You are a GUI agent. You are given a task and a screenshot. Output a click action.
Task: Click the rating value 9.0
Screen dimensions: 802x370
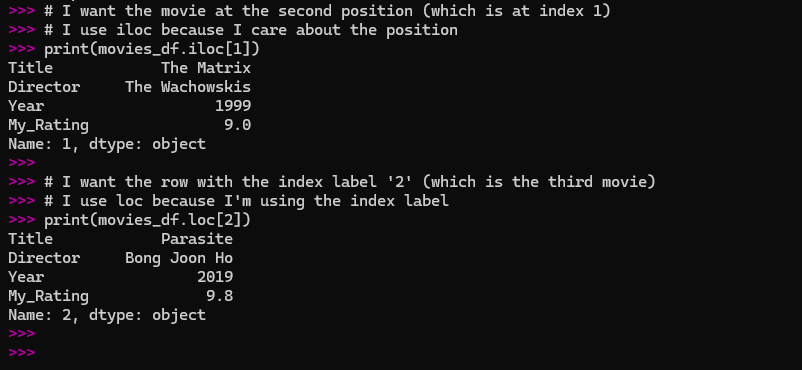click(237, 125)
